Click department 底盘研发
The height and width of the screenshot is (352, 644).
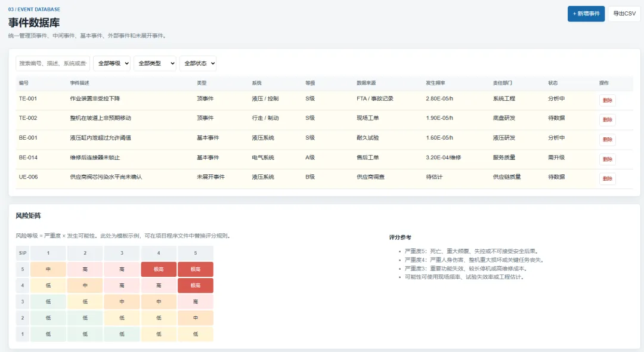(504, 118)
